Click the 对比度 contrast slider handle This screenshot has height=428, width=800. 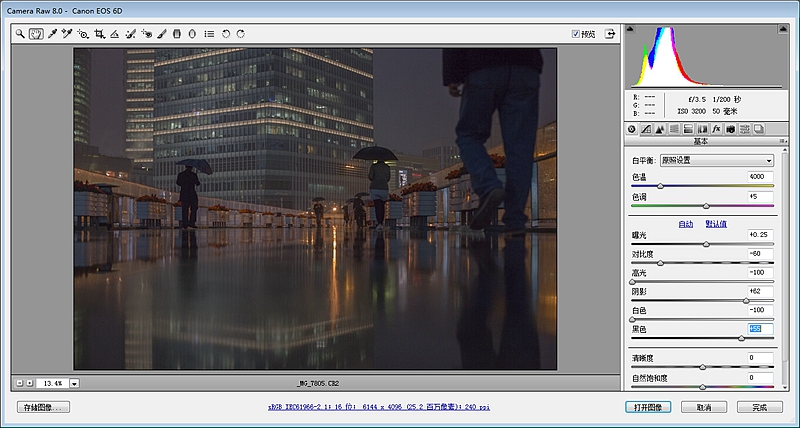[x=660, y=263]
